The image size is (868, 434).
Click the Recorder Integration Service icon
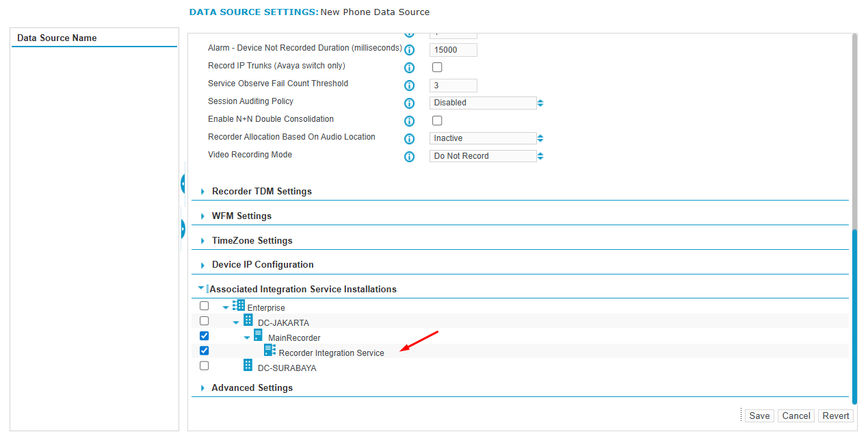coord(269,350)
